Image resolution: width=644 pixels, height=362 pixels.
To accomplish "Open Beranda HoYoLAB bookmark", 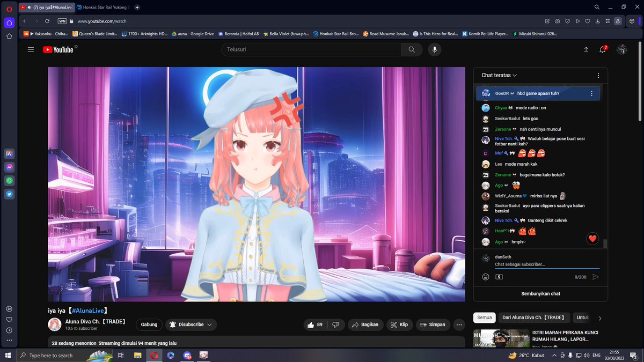I will coord(238,34).
